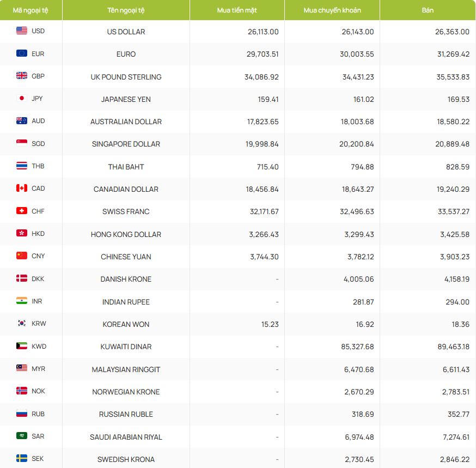Click the "Mã ngoại tệ" column header

click(30, 10)
